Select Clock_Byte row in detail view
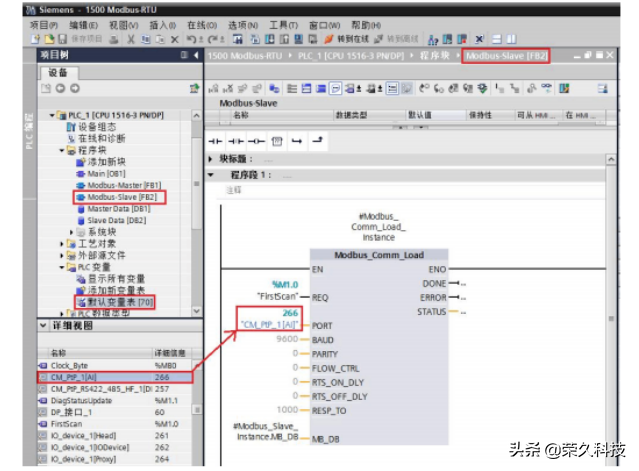The width and height of the screenshot is (639, 471). [x=115, y=365]
